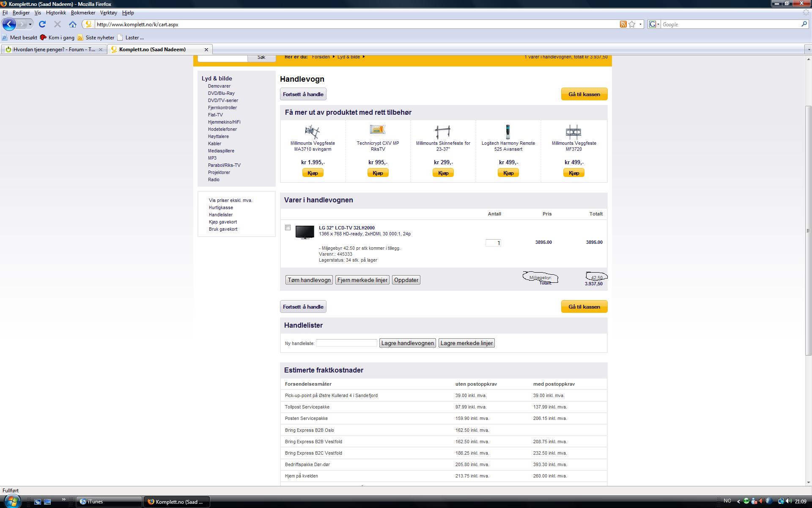Image resolution: width=812 pixels, height=508 pixels.
Task: Open the Google search engine dropdown
Action: pyautogui.click(x=654, y=24)
